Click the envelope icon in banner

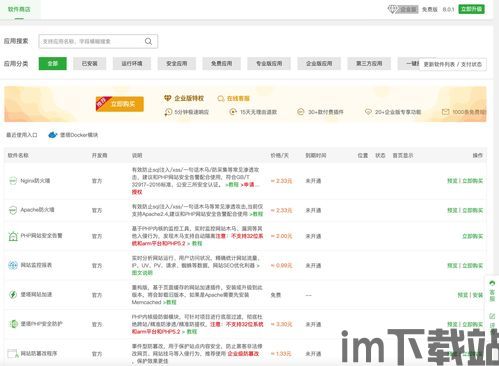tap(445, 112)
